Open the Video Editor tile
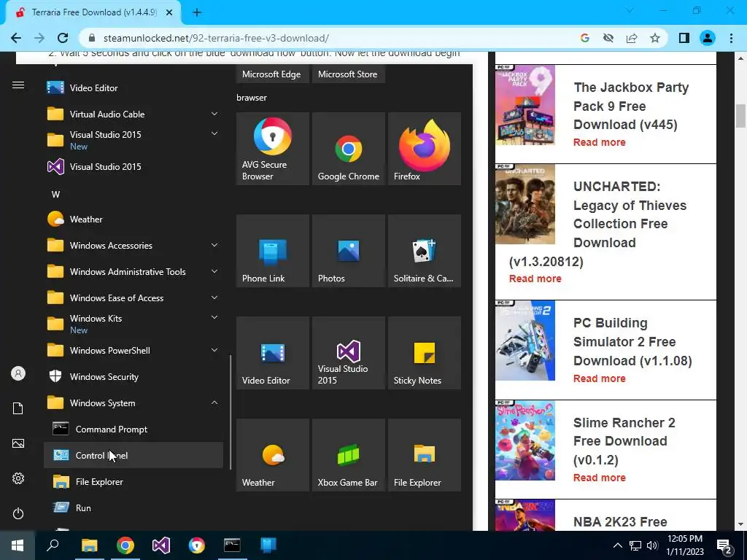The height and width of the screenshot is (560, 747). coord(273,353)
